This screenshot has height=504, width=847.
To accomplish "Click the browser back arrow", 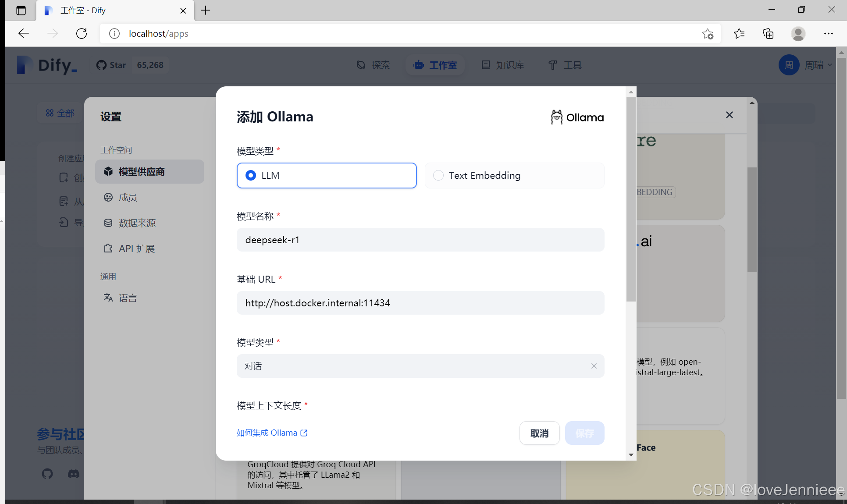I will tap(24, 33).
